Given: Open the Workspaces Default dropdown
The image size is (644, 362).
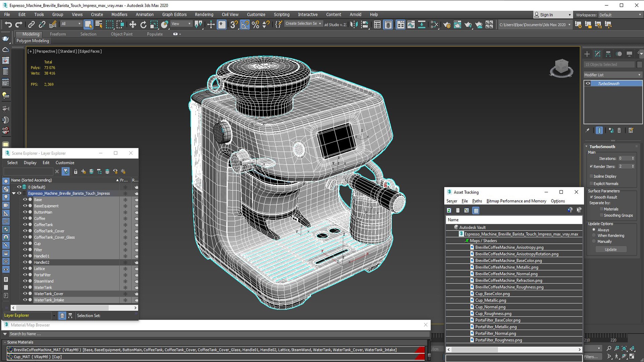Looking at the screenshot, I should [620, 15].
